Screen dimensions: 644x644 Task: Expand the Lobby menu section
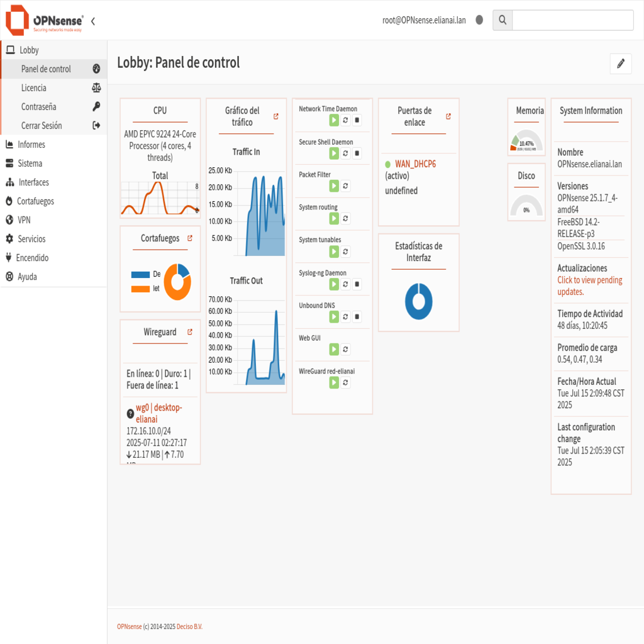coord(53,50)
